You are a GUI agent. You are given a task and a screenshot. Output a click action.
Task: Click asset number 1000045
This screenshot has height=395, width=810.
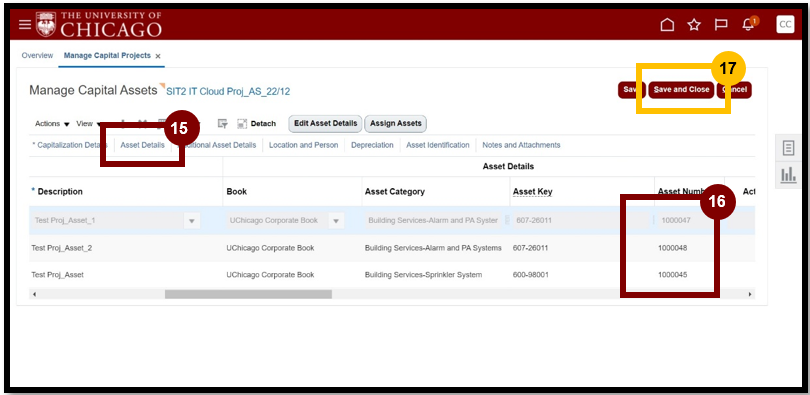pyautogui.click(x=673, y=275)
